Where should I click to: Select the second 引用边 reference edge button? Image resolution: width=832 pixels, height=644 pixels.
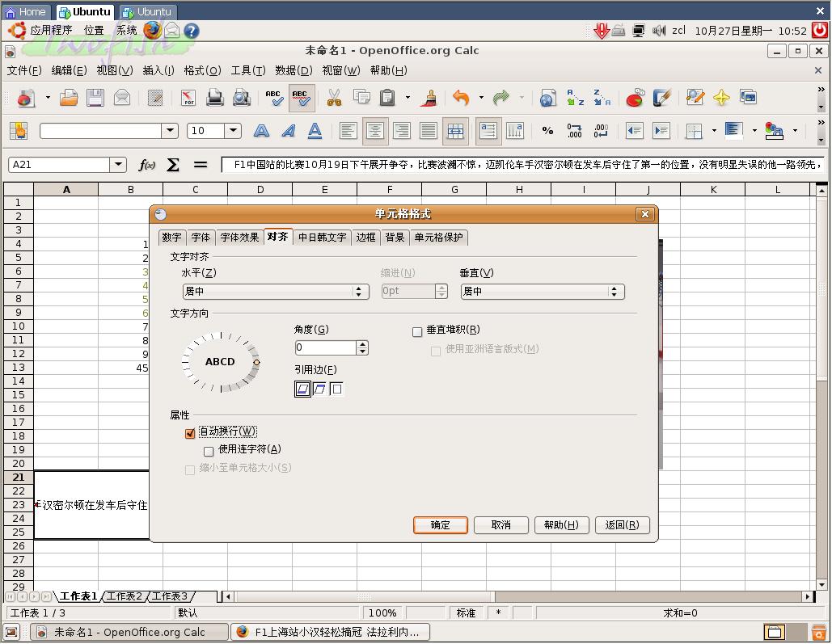pos(320,389)
